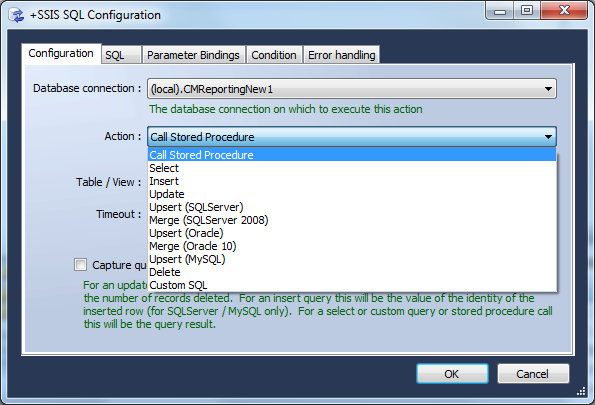Collapse the Action dropdown arrow
This screenshot has width=595, height=405.
point(548,137)
